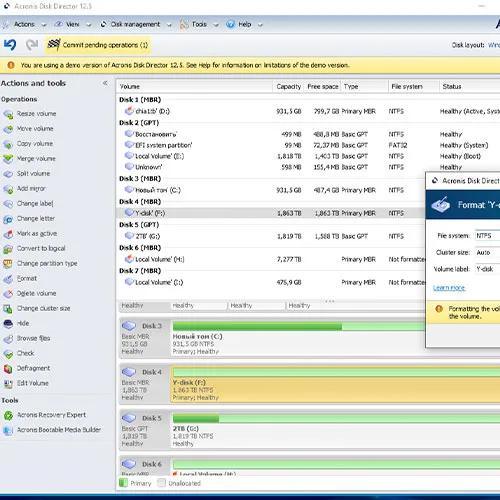Viewport: 500px width, 500px height.
Task: Select 'EFI system partition' row
Action: [x=308, y=145]
